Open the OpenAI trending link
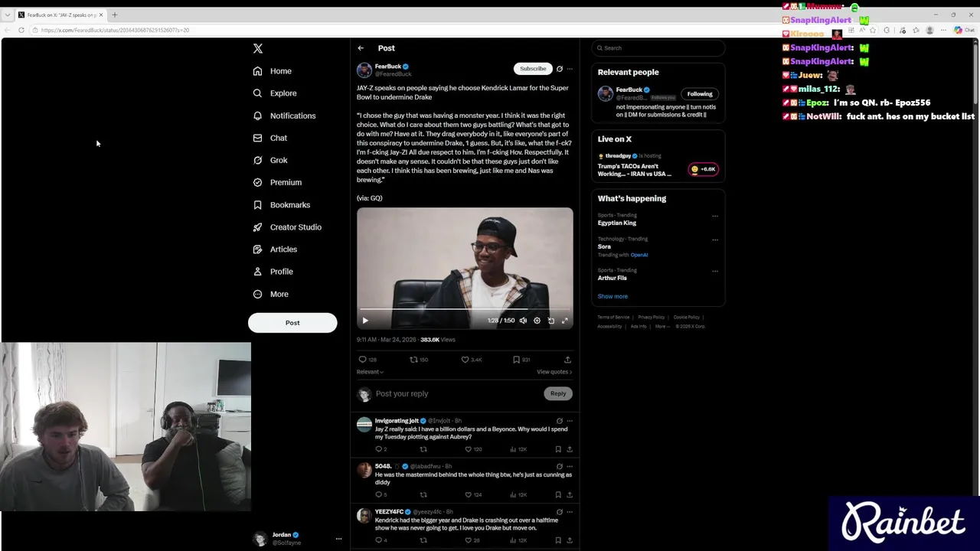This screenshot has height=551, width=980. pyautogui.click(x=639, y=255)
